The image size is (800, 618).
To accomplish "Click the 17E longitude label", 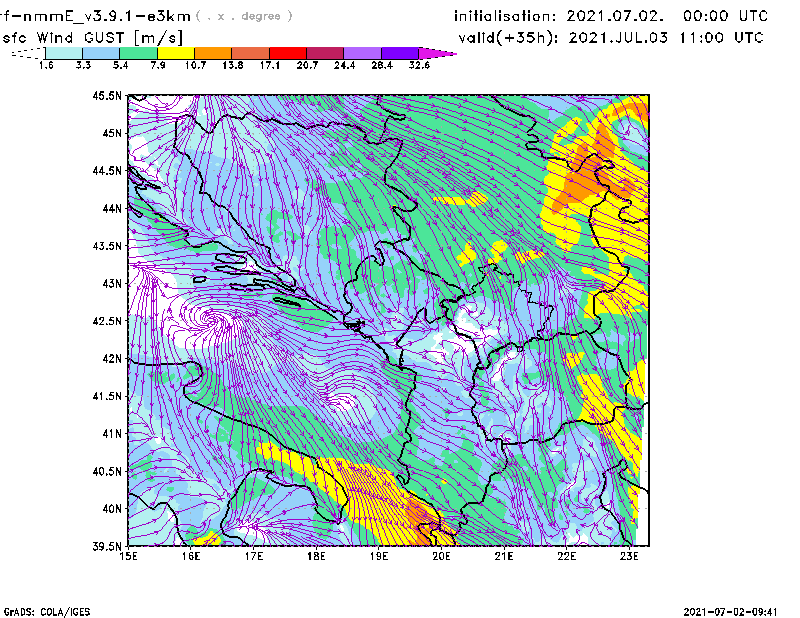I will (254, 556).
